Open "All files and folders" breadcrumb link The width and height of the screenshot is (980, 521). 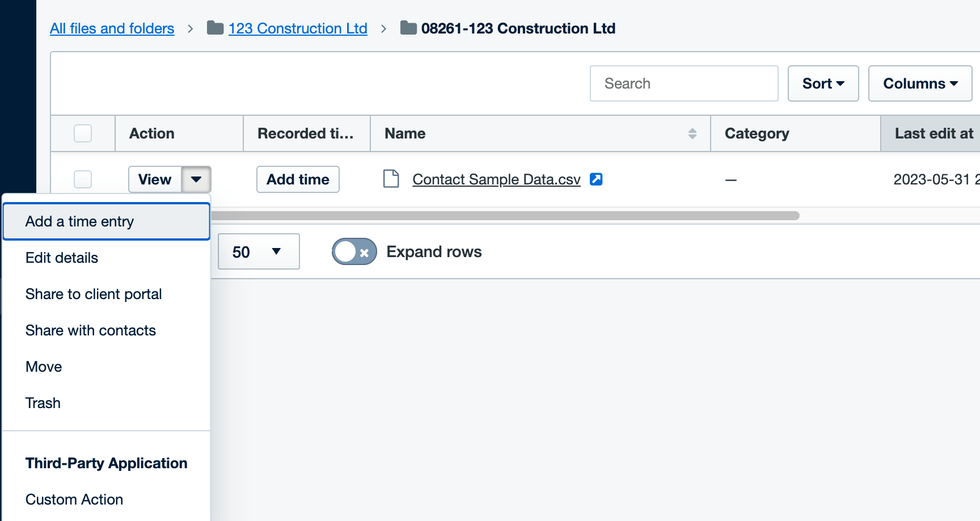112,28
